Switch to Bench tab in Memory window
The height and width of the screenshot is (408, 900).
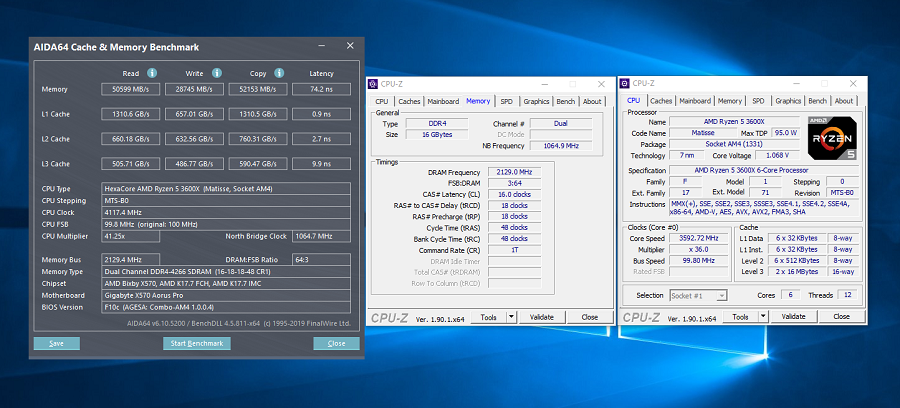point(566,102)
